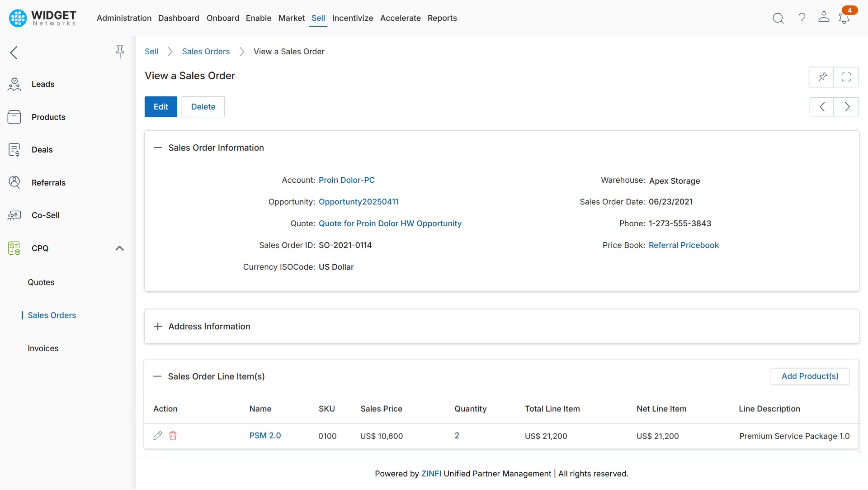View notifications via the bell icon
Screen dimensions: 868x490
[x=844, y=18]
